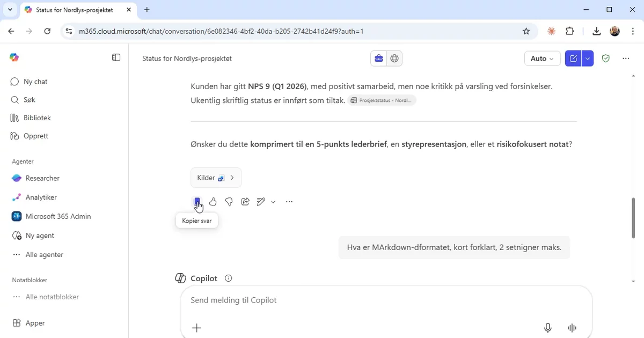Open the orange starburst extension

(551, 31)
